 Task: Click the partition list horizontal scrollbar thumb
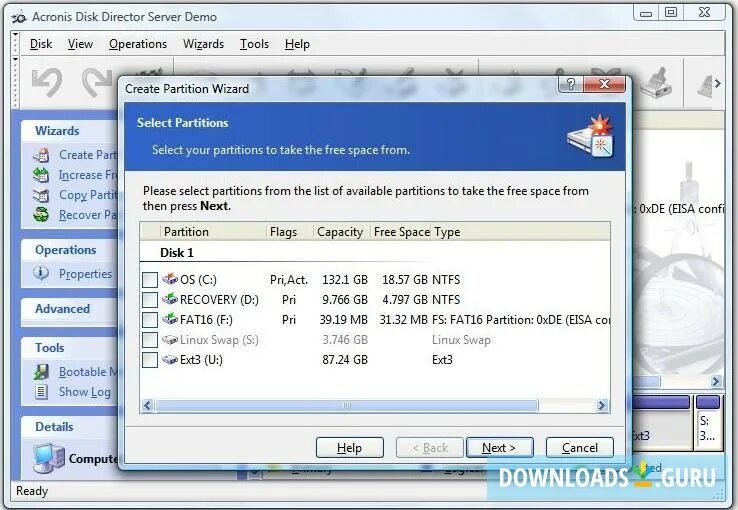point(347,405)
